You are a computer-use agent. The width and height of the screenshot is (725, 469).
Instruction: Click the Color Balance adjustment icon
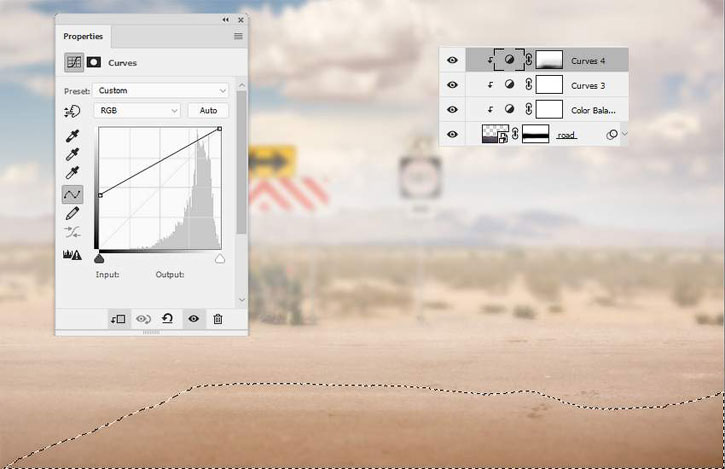(509, 109)
